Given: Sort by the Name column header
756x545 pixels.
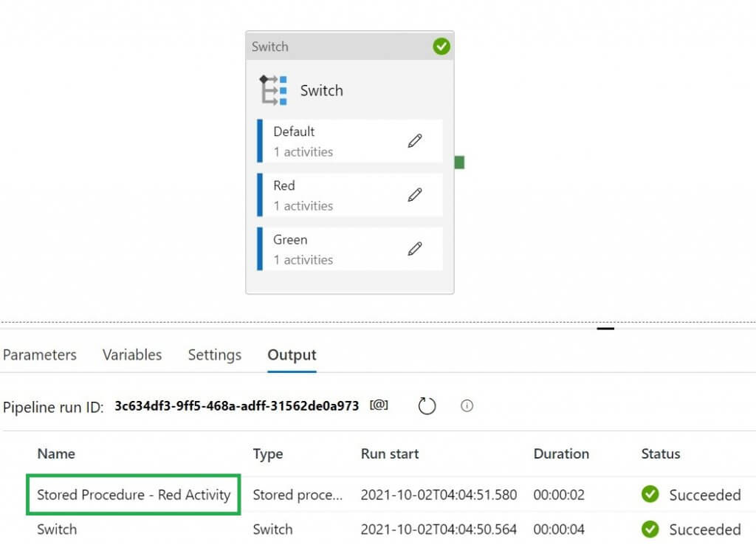Looking at the screenshot, I should (x=56, y=454).
